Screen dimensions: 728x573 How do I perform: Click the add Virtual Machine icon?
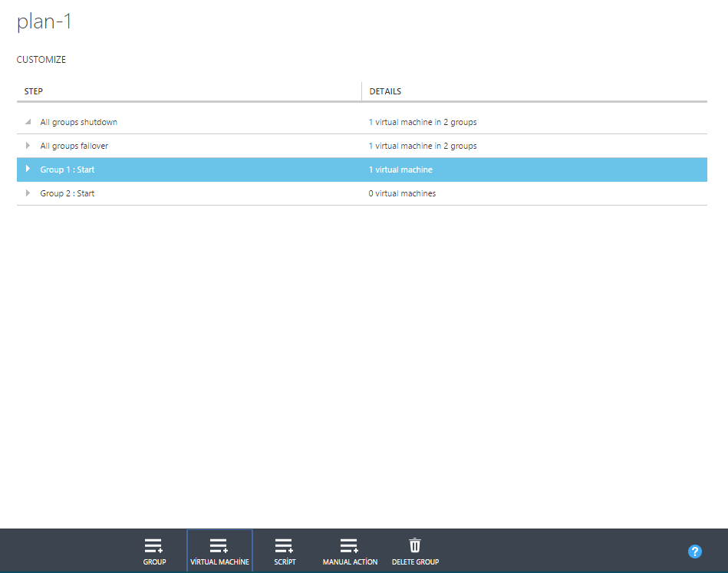pos(219,545)
